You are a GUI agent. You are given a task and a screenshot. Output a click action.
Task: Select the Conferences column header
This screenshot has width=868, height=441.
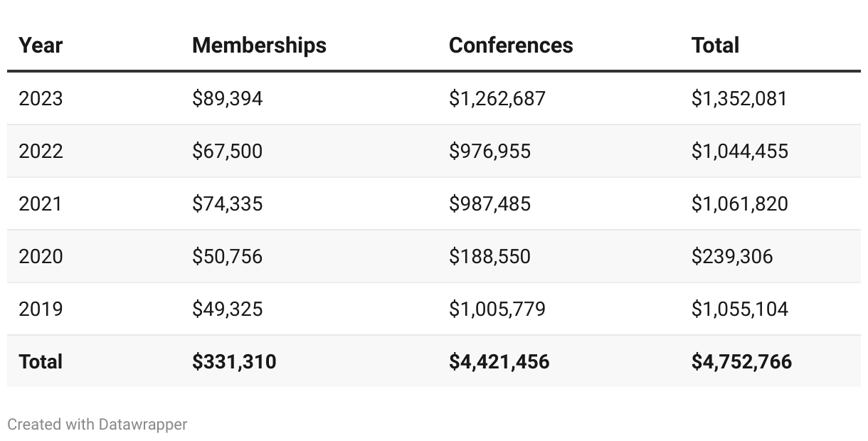[511, 46]
